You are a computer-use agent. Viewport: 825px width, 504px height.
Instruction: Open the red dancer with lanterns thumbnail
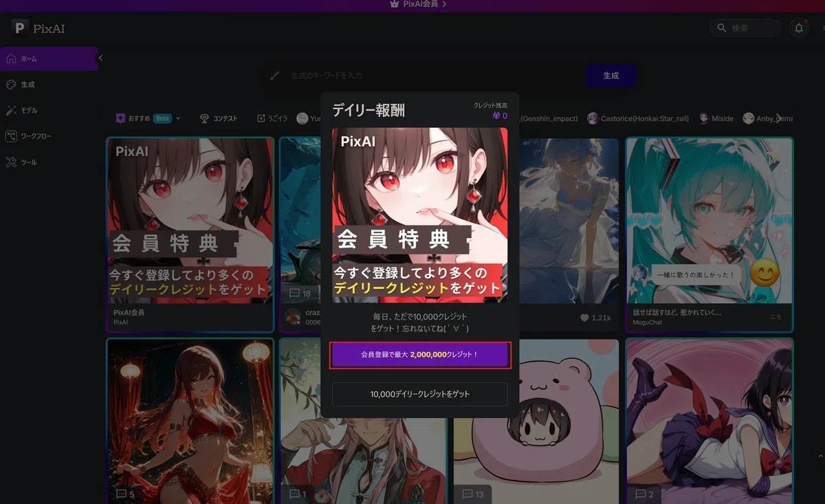[190, 421]
